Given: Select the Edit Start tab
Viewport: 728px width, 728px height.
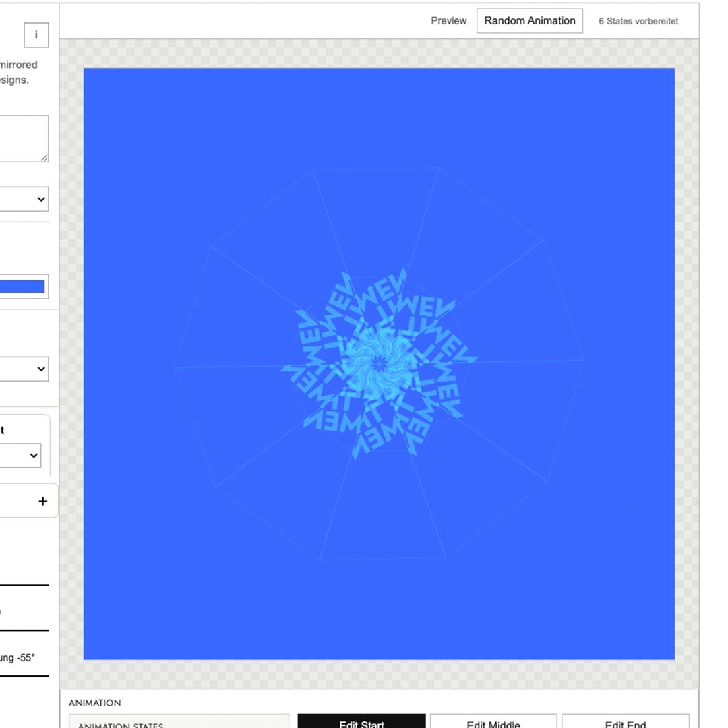Looking at the screenshot, I should pyautogui.click(x=361, y=722).
